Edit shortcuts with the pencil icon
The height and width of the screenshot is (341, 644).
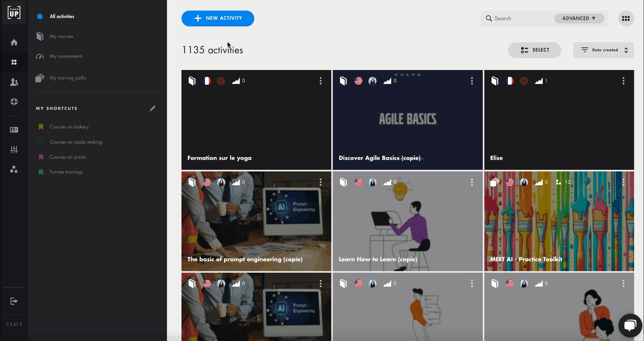coord(153,109)
